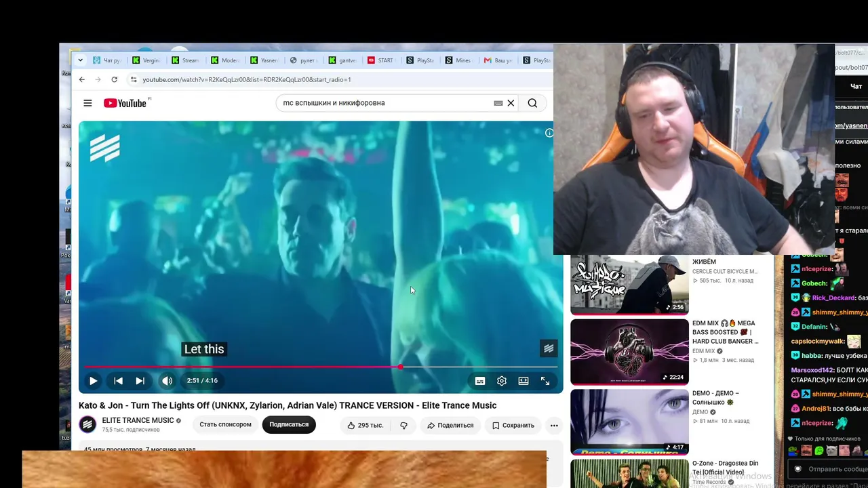Subscribe with the 'Подписаться' button
Viewport: 868px width, 488px height.
[x=289, y=425]
